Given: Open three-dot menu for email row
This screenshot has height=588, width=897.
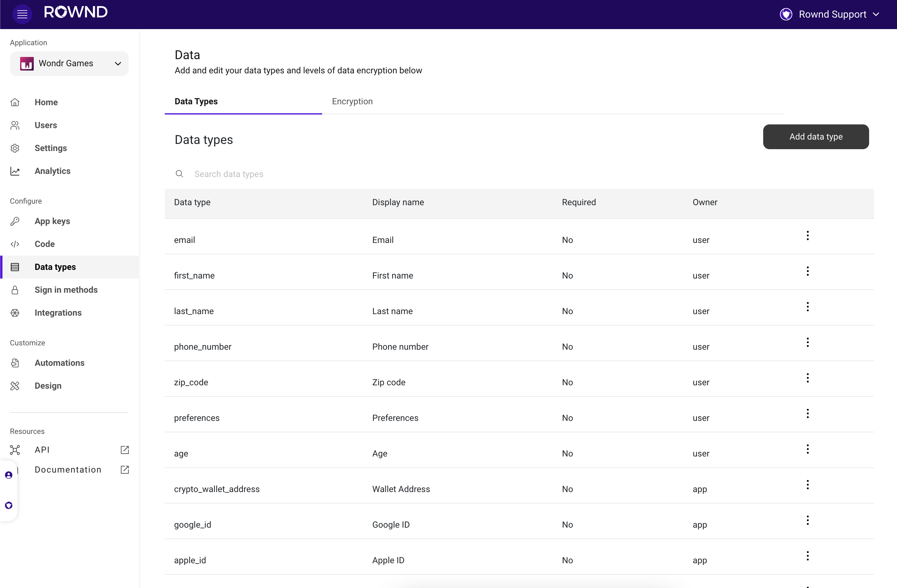Looking at the screenshot, I should click(x=807, y=236).
